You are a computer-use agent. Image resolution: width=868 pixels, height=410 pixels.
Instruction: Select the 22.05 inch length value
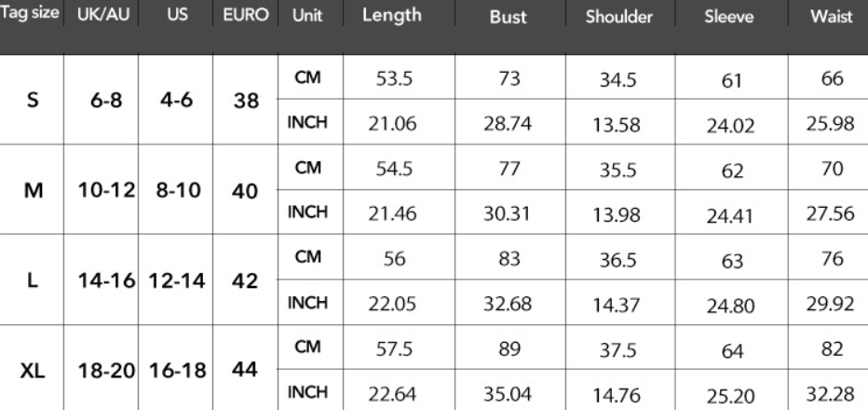(391, 304)
